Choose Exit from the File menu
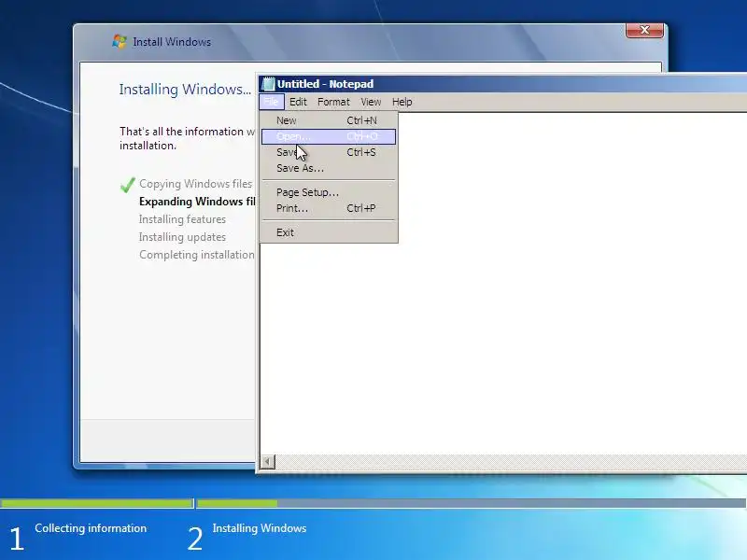 pos(329,232)
